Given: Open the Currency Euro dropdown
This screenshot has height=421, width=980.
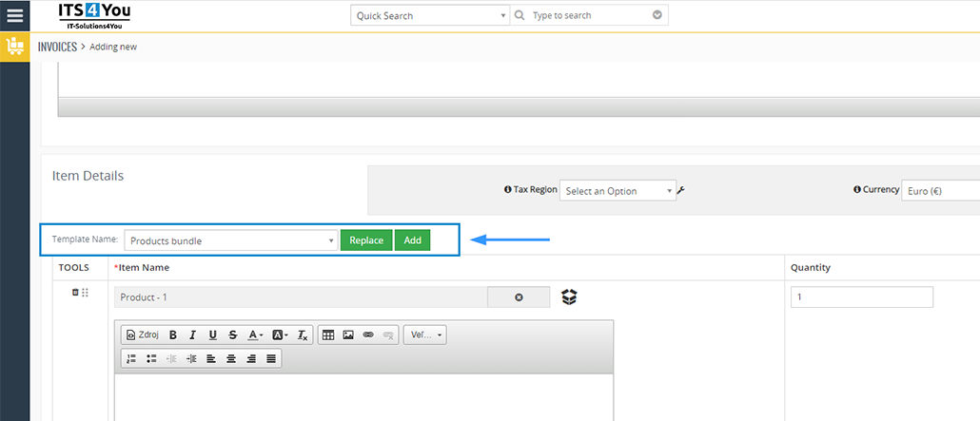Looking at the screenshot, I should [x=940, y=191].
